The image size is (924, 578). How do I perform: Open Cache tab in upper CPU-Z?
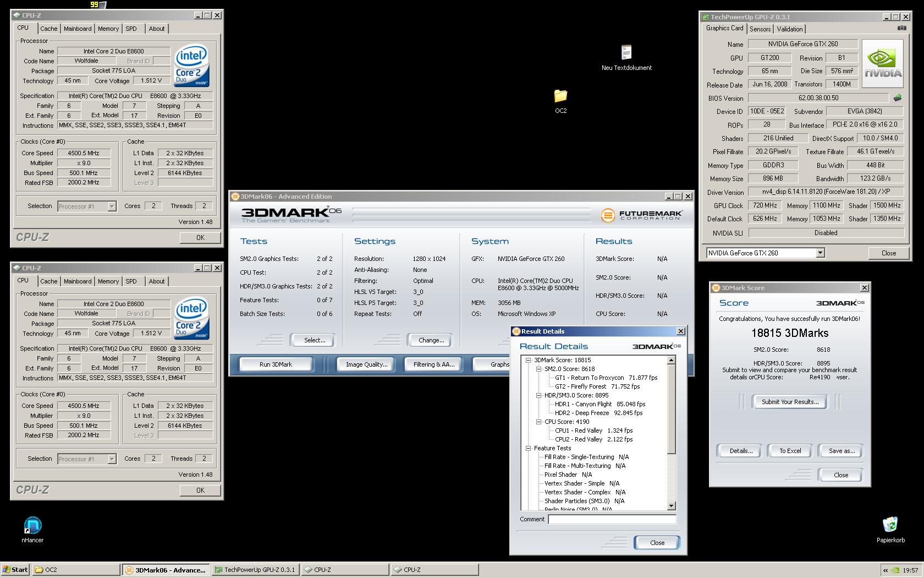coord(48,29)
